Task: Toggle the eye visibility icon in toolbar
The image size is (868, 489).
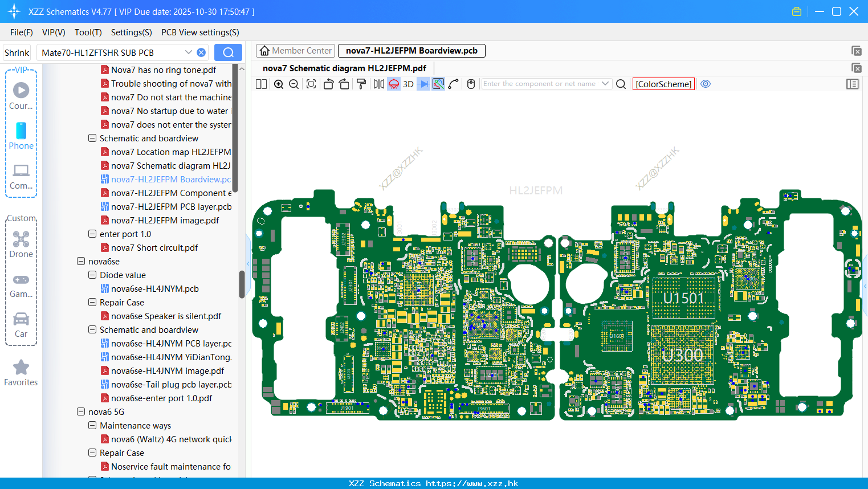Action: [706, 84]
